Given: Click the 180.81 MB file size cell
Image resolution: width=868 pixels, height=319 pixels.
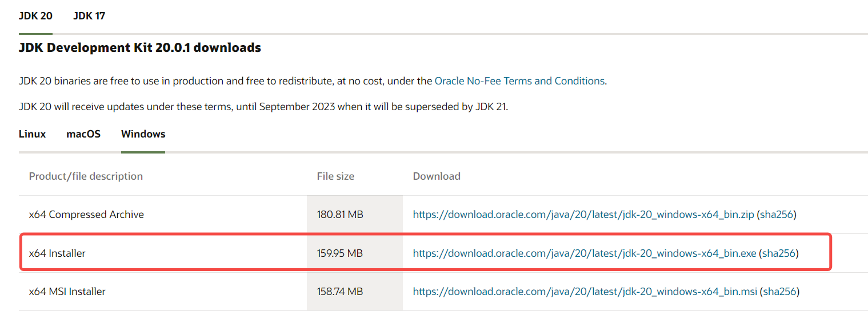Looking at the screenshot, I should tap(355, 215).
